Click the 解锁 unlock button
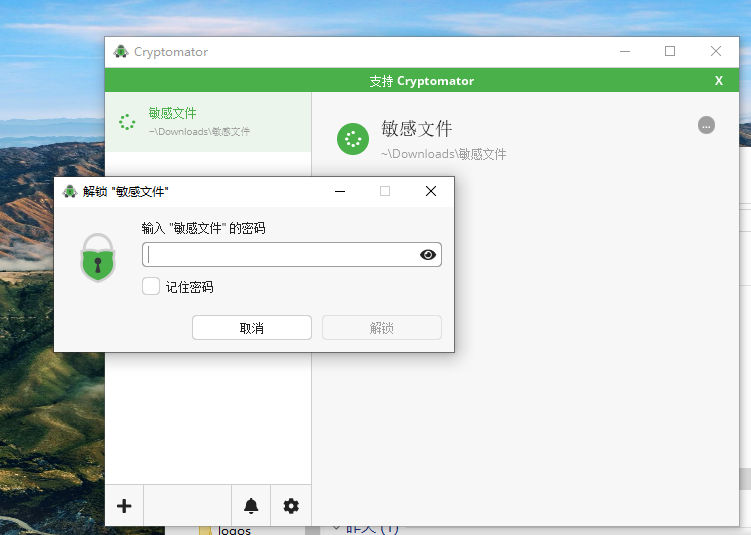The image size is (751, 535). pyautogui.click(x=382, y=328)
